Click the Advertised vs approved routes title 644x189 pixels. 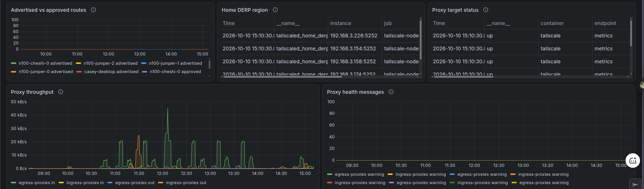coord(49,10)
